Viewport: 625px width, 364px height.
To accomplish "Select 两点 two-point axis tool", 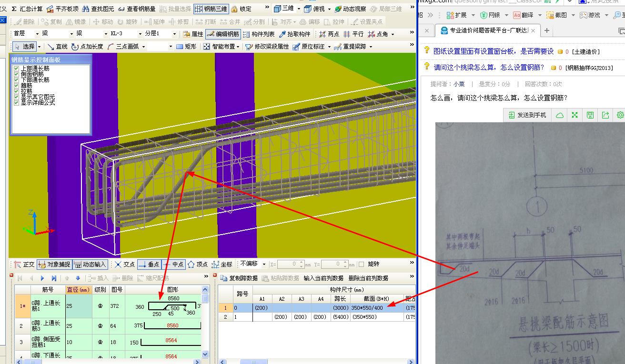I will (329, 34).
